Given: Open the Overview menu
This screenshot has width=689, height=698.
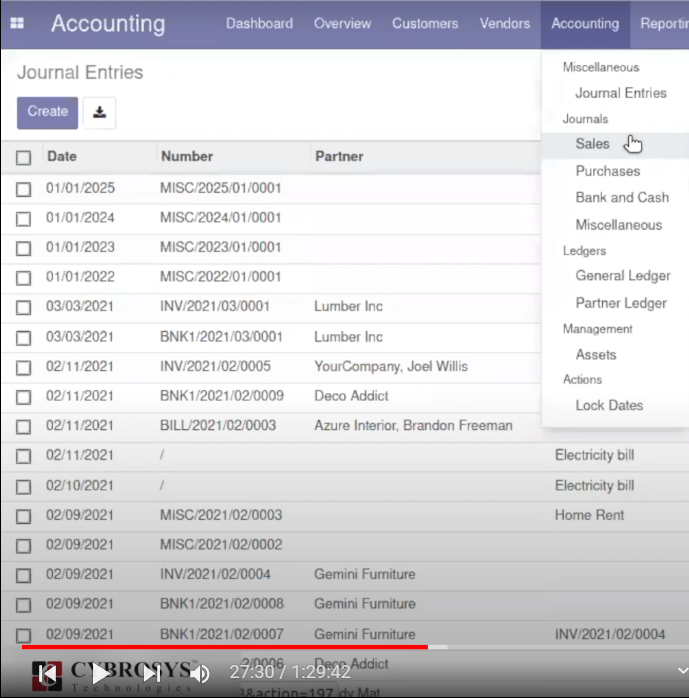Looking at the screenshot, I should pos(342,23).
